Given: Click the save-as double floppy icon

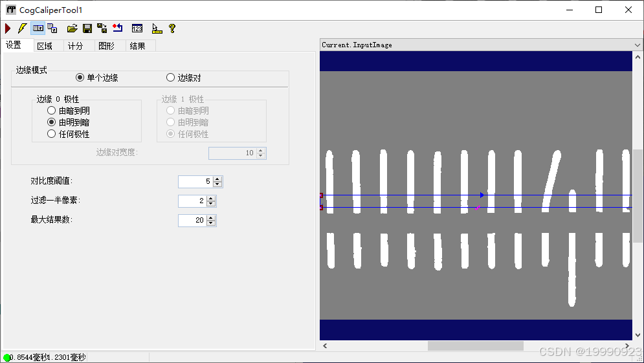Looking at the screenshot, I should 102,28.
